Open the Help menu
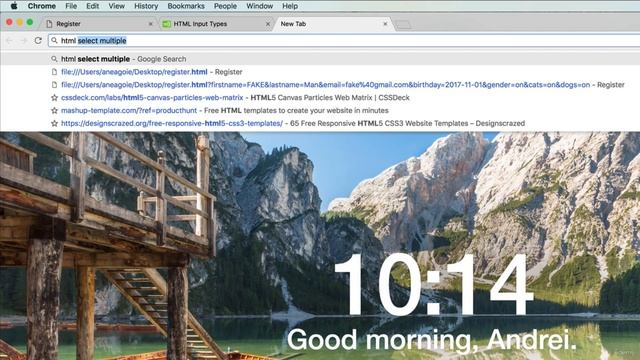 click(x=290, y=6)
